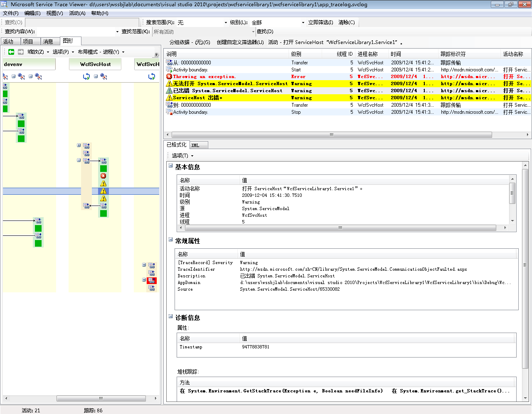Switch to the 消息 tab
Screen dimensions: 532x414
coord(50,42)
